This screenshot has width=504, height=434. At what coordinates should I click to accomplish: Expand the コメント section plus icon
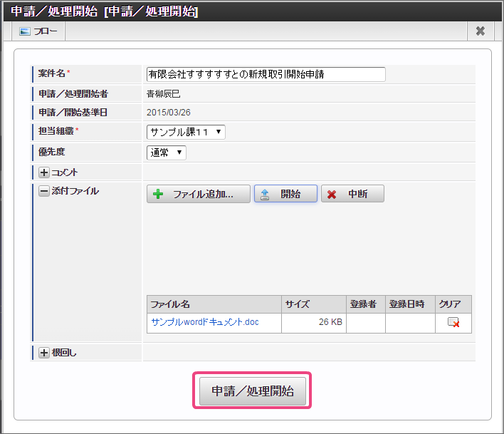coord(44,172)
